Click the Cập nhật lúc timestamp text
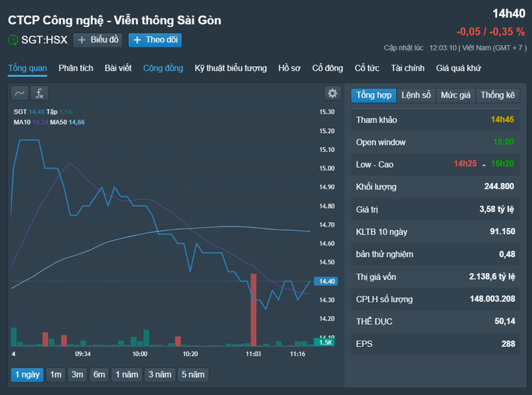The width and height of the screenshot is (532, 395). [455, 48]
